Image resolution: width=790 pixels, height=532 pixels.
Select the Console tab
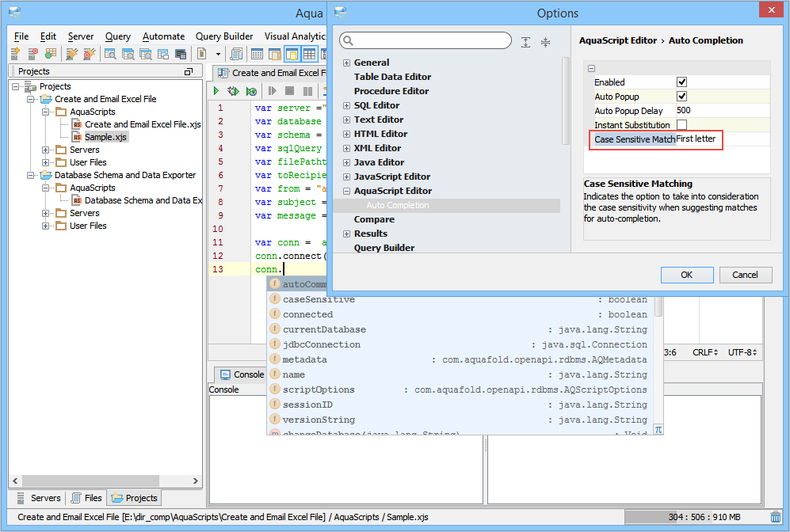[x=242, y=374]
